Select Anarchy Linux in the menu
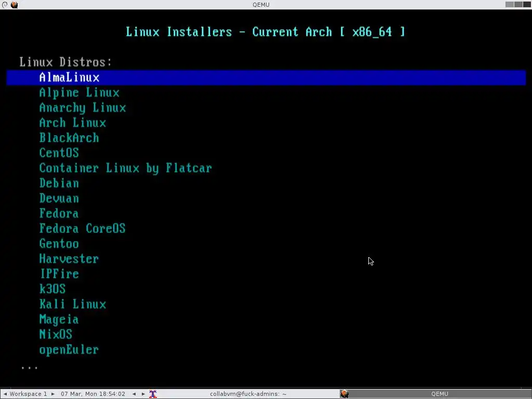The image size is (532, 399). coord(83,108)
